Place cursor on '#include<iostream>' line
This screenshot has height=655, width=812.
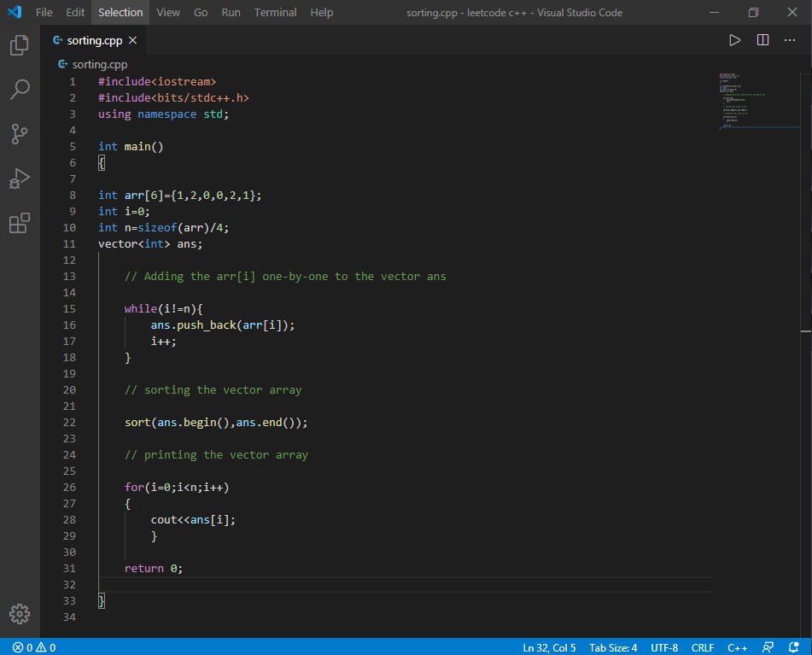(x=157, y=82)
